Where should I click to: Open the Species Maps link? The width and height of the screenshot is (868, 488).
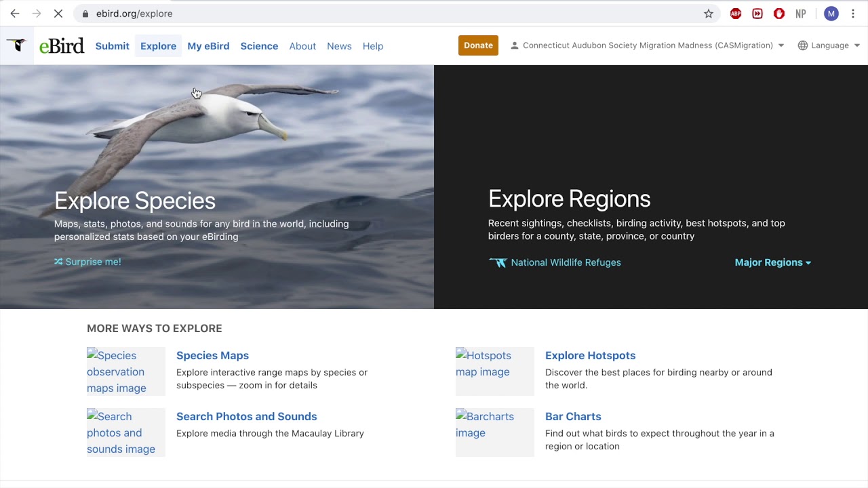coord(212,355)
